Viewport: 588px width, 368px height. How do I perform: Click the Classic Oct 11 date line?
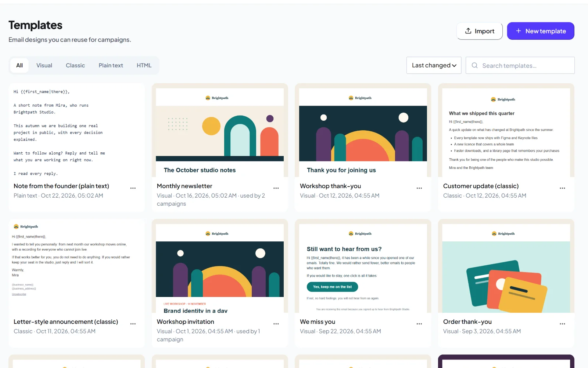54,332
